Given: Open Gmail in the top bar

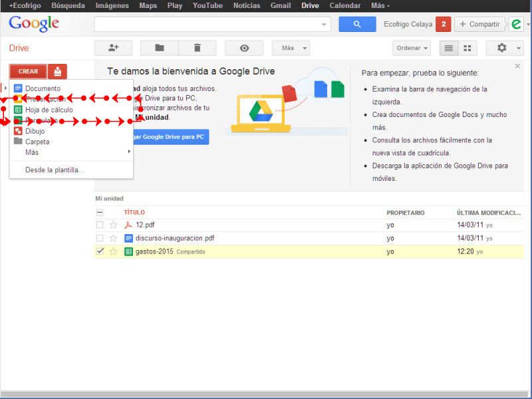Looking at the screenshot, I should tap(281, 6).
